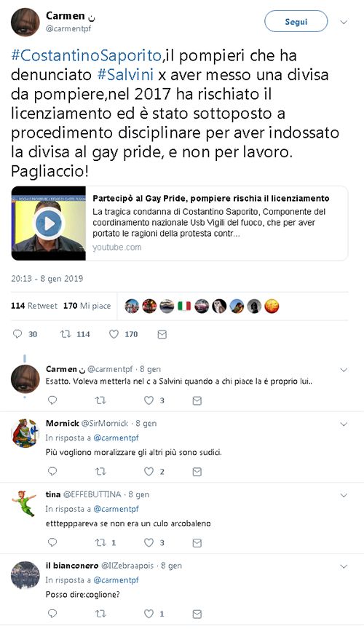Open more options chevron on main tweet
Viewport: 364px width, 629px height.
click(x=344, y=22)
